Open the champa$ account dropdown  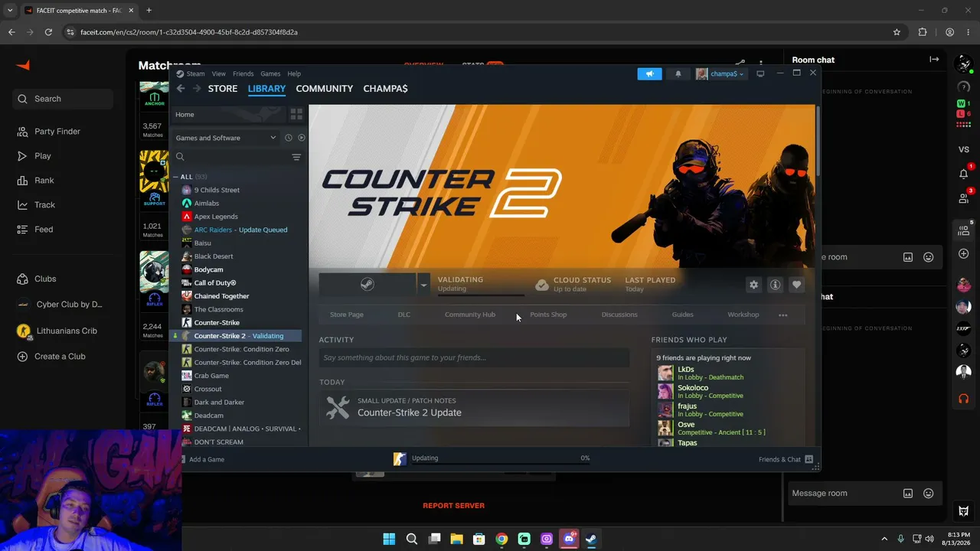click(x=720, y=73)
